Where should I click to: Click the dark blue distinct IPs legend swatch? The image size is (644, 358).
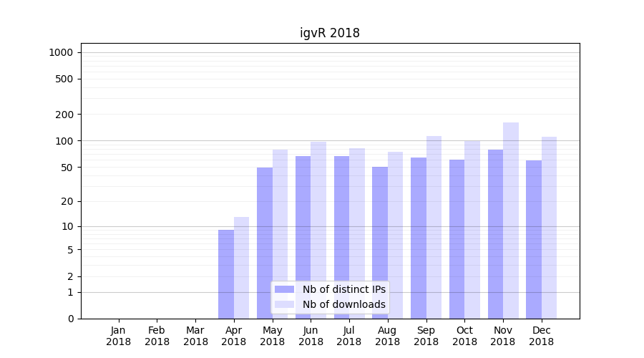click(x=284, y=289)
